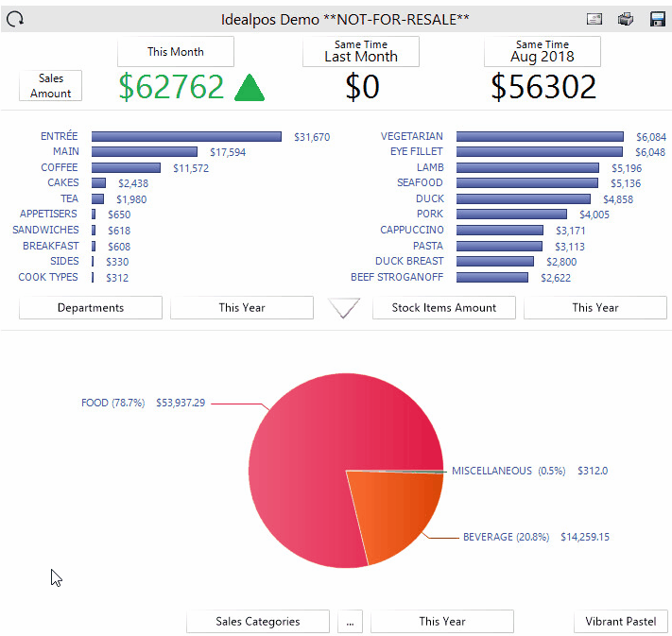Click the Same Time Aug 2018 button
This screenshot has width=672, height=636.
click(x=542, y=51)
